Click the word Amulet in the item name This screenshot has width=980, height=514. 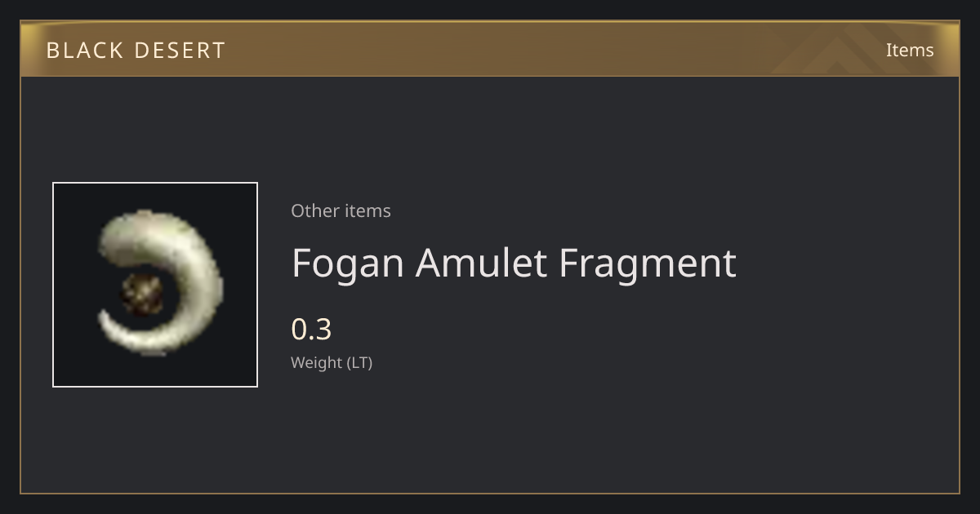pyautogui.click(x=482, y=263)
